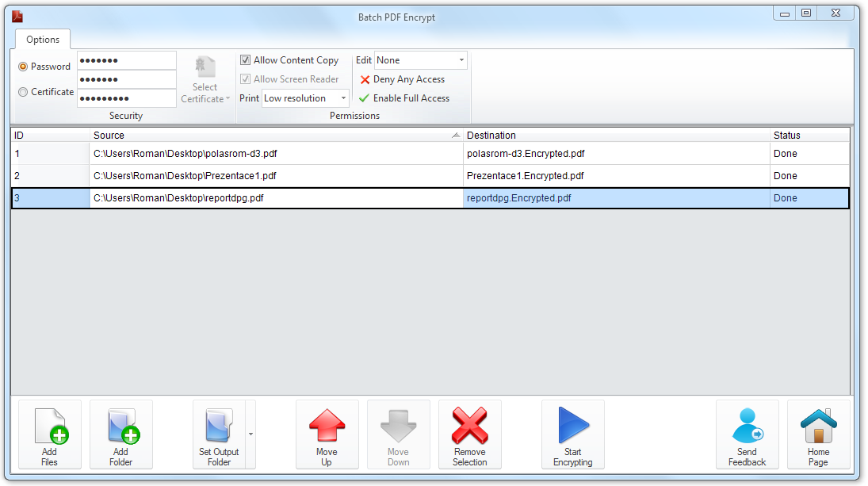The width and height of the screenshot is (868, 486).
Task: Click reportdpg.Encrypted.pdf destination cell
Action: (616, 197)
